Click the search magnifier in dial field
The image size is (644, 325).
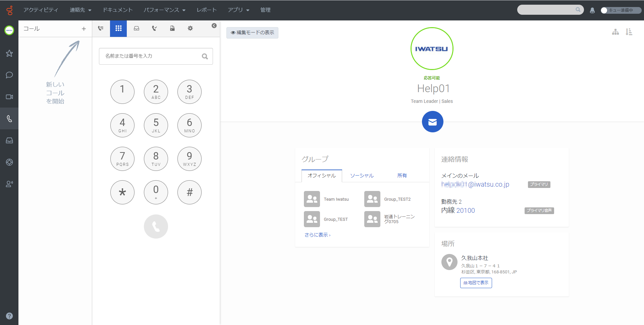pyautogui.click(x=205, y=56)
